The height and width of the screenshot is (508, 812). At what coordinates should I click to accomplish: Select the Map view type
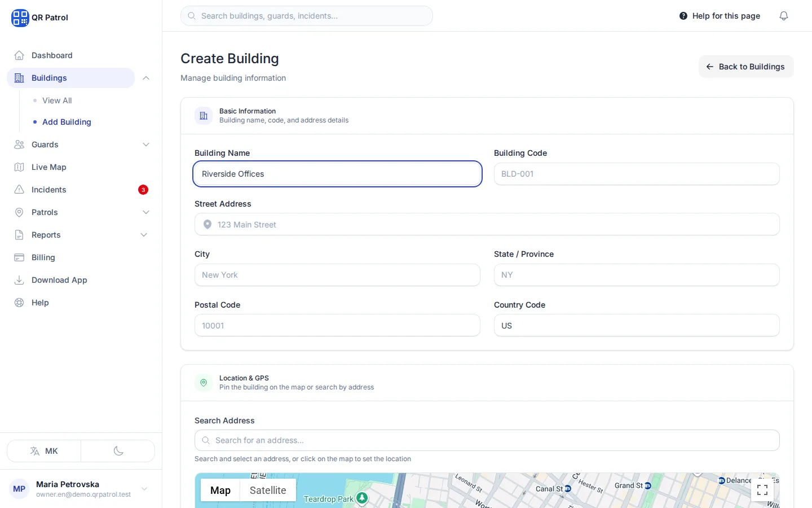(220, 491)
